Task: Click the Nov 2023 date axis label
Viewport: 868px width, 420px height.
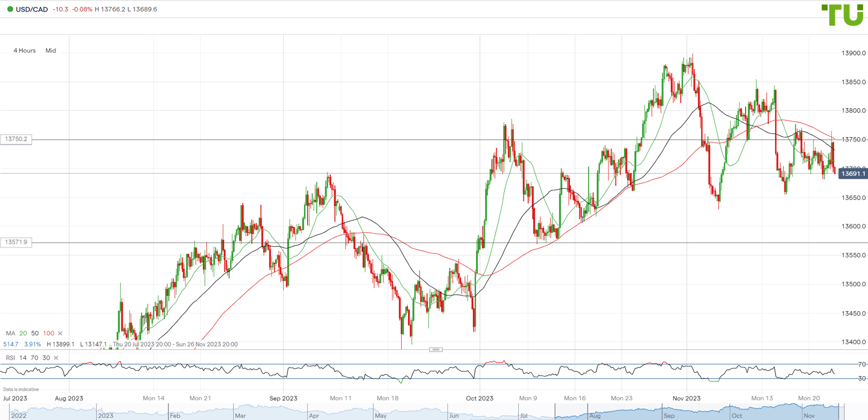Action: [686, 398]
